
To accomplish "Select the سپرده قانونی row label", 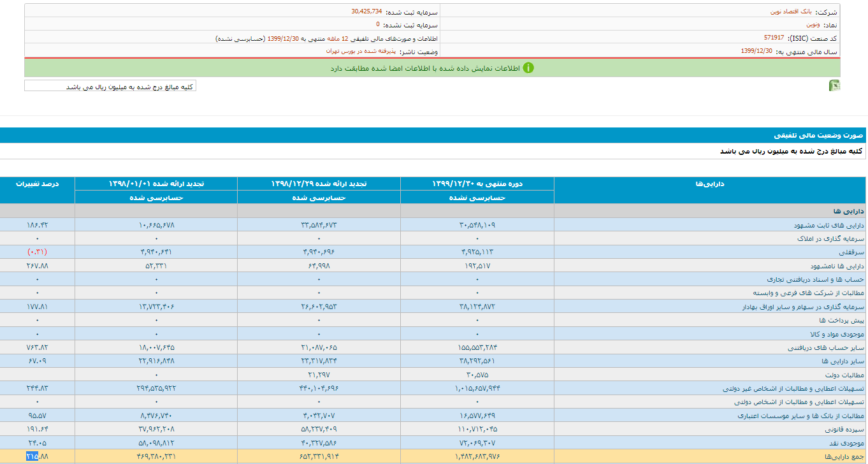I will pyautogui.click(x=845, y=429).
